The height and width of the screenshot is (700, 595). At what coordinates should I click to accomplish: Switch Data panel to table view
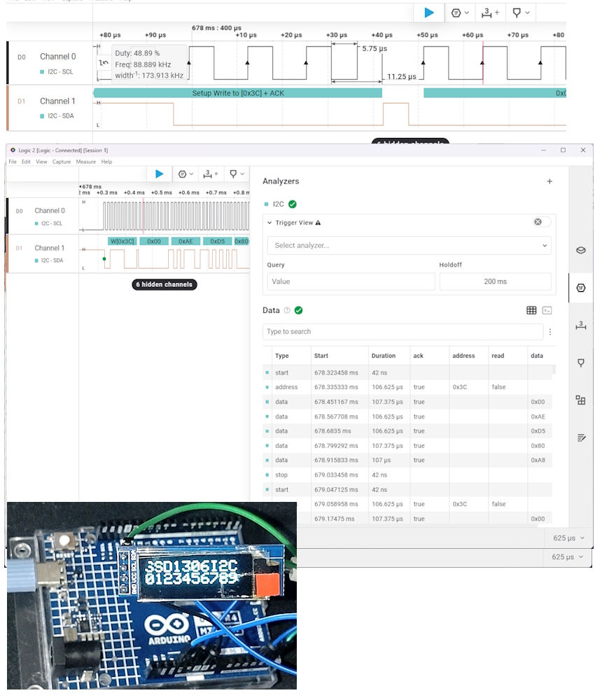(531, 310)
